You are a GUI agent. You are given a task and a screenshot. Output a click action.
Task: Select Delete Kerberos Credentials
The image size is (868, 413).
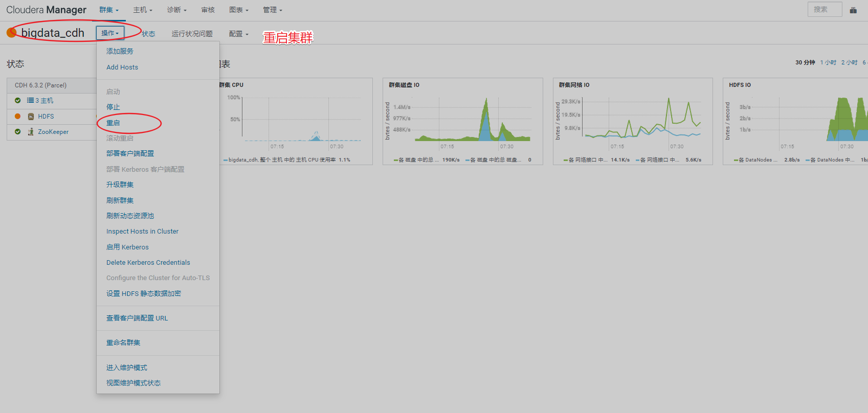[x=148, y=262]
